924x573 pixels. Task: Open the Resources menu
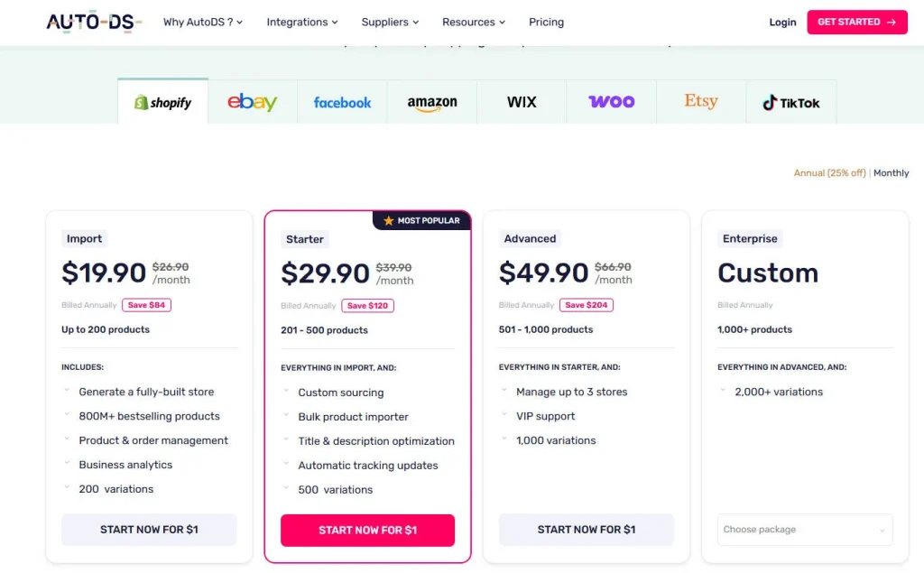click(x=473, y=23)
